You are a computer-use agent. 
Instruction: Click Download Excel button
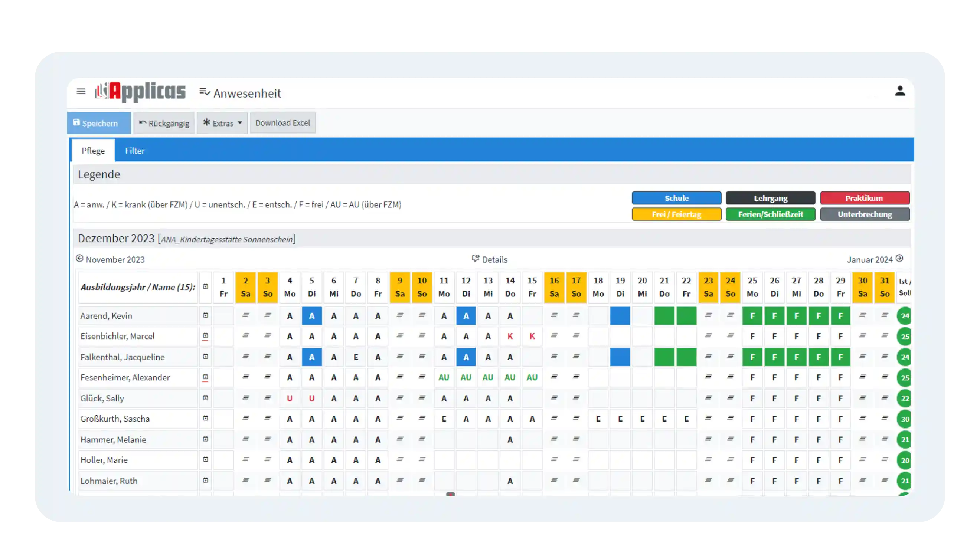[x=282, y=123]
